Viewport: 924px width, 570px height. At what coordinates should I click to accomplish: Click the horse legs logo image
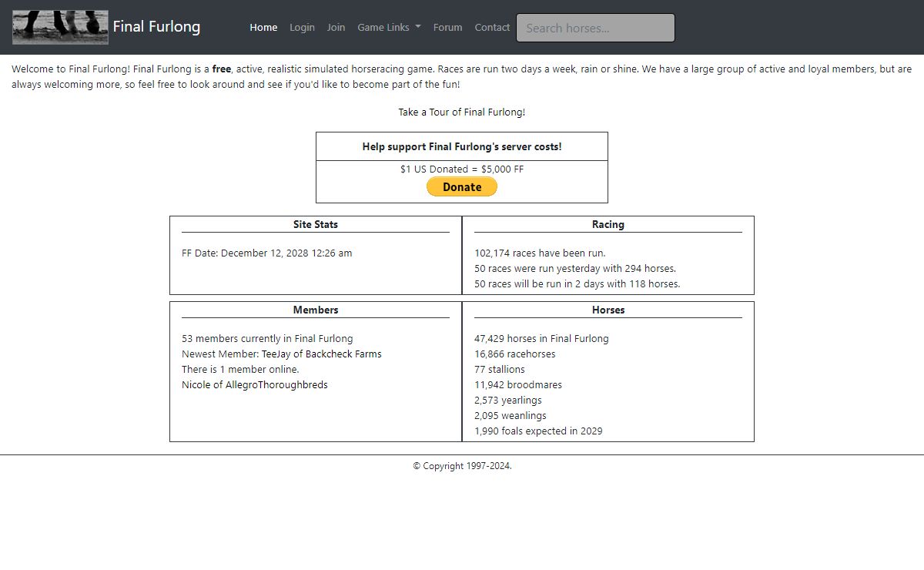pos(60,27)
